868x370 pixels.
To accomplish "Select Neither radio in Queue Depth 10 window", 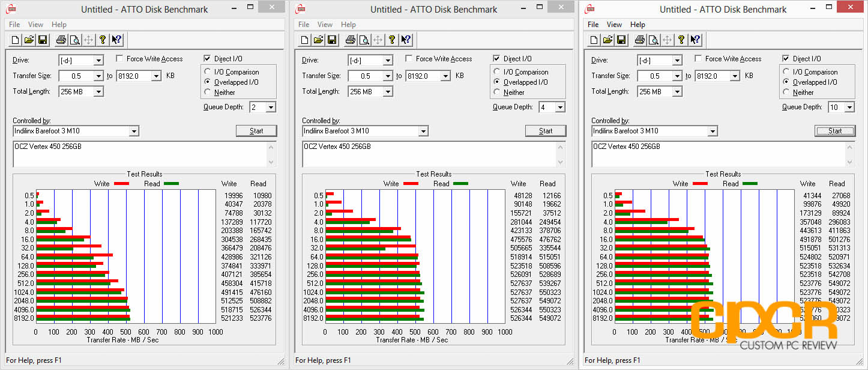I will click(x=787, y=92).
